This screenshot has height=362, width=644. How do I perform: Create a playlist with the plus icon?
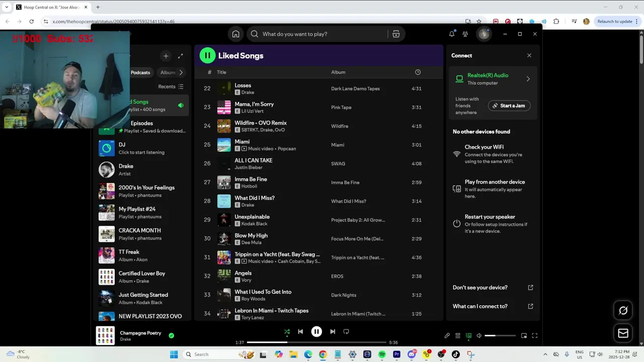point(166,56)
